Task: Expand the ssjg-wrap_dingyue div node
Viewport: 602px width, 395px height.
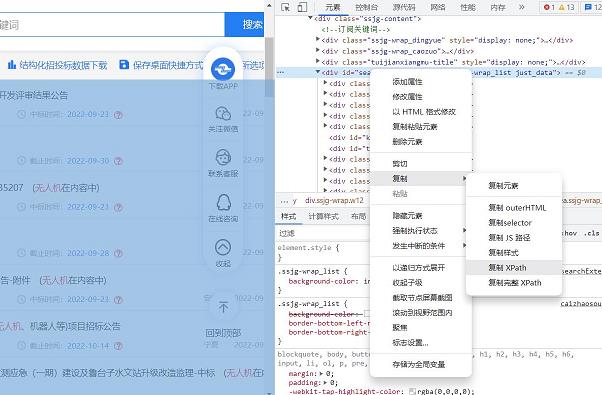Action: click(x=318, y=40)
